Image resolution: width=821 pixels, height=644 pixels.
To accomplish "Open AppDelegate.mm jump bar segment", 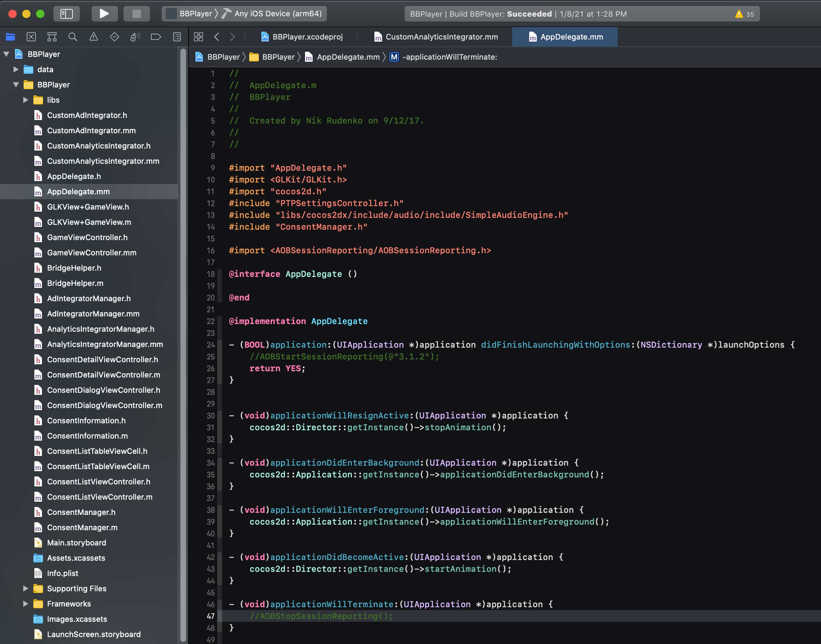I will (342, 57).
